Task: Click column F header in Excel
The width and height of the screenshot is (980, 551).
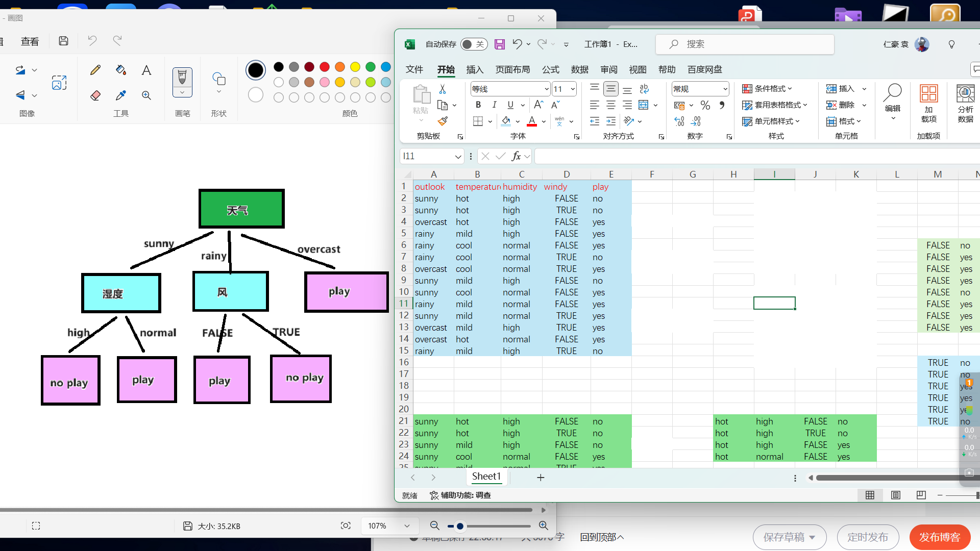Action: click(x=652, y=174)
